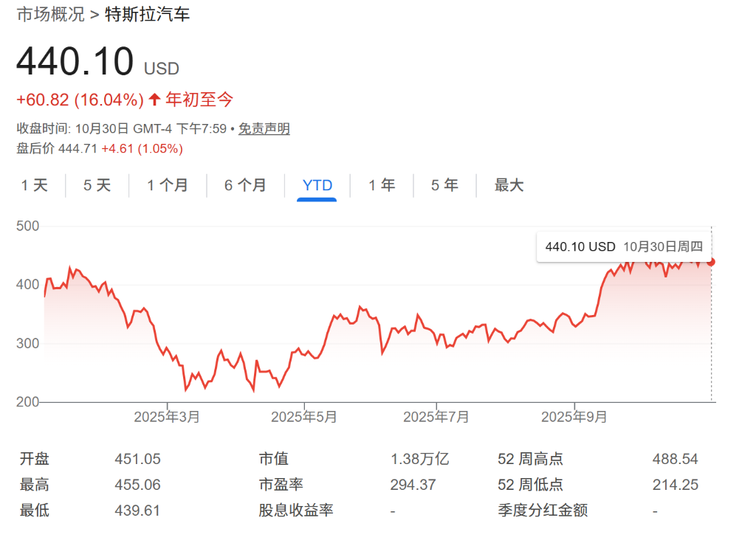
Task: Switch chart to 1 年 view
Action: pos(382,185)
